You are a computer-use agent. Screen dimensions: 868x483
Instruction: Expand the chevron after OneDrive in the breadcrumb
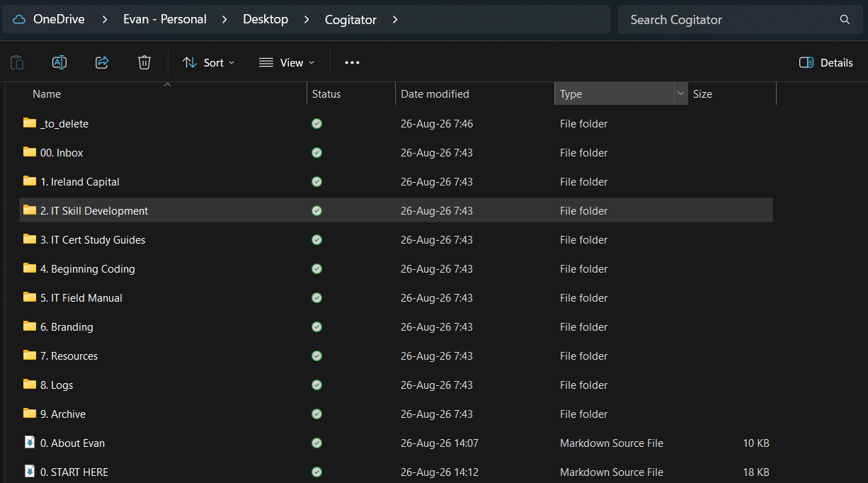click(105, 20)
